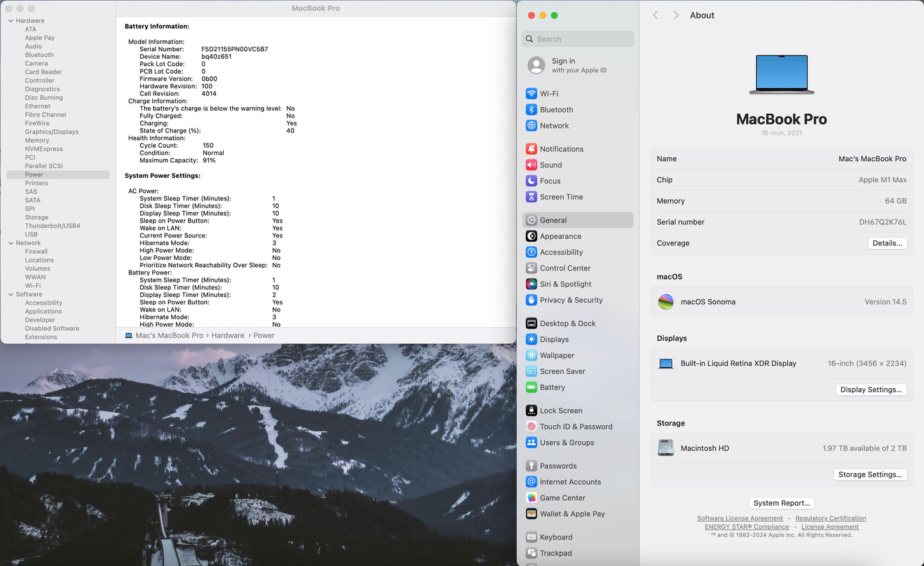This screenshot has height=566, width=924.
Task: Collapse the Software section in System Information
Action: (x=11, y=294)
